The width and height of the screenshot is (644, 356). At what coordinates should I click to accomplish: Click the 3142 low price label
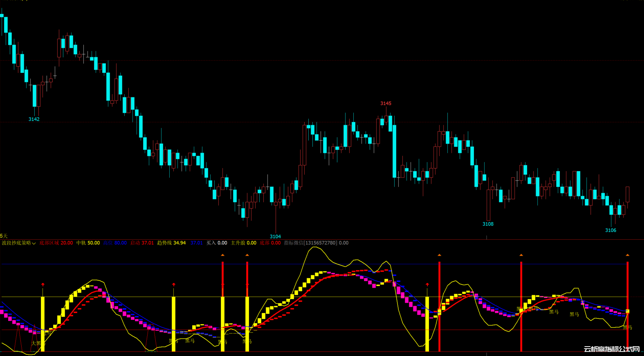tap(34, 119)
